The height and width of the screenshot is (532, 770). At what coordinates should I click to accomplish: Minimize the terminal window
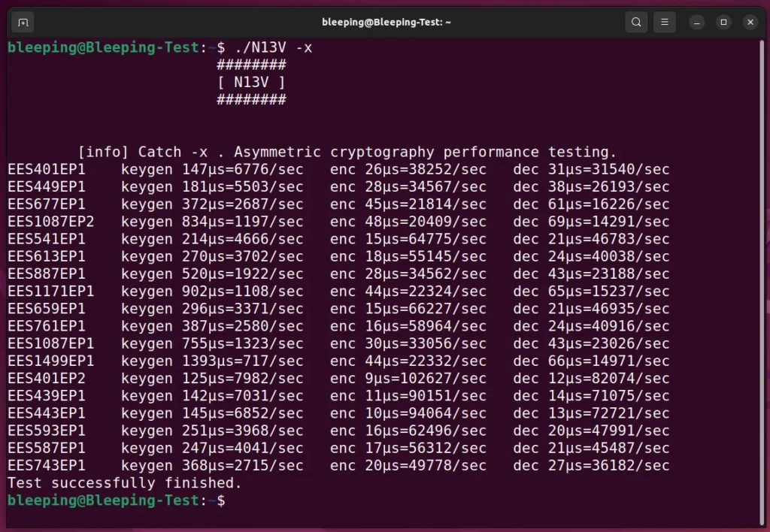696,22
